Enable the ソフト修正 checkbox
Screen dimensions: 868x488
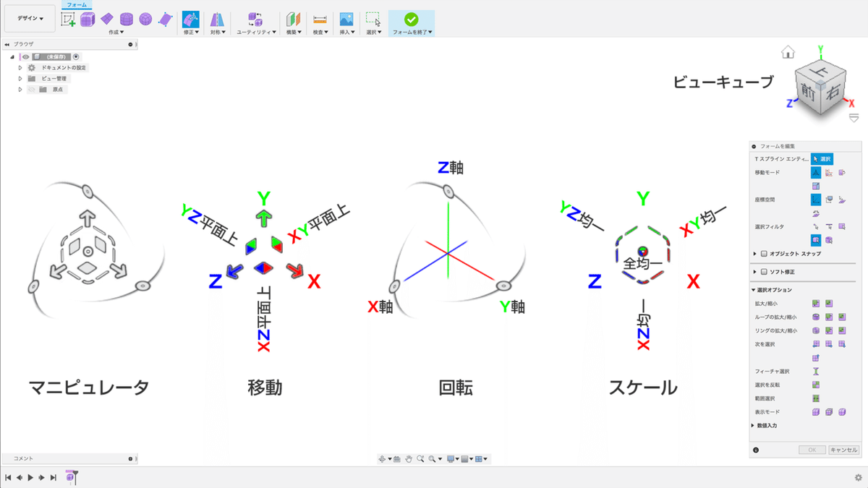(x=764, y=272)
